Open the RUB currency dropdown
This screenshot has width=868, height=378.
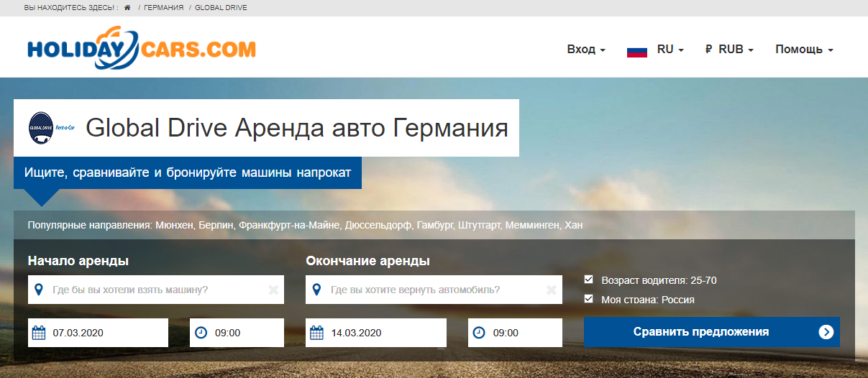pyautogui.click(x=729, y=50)
